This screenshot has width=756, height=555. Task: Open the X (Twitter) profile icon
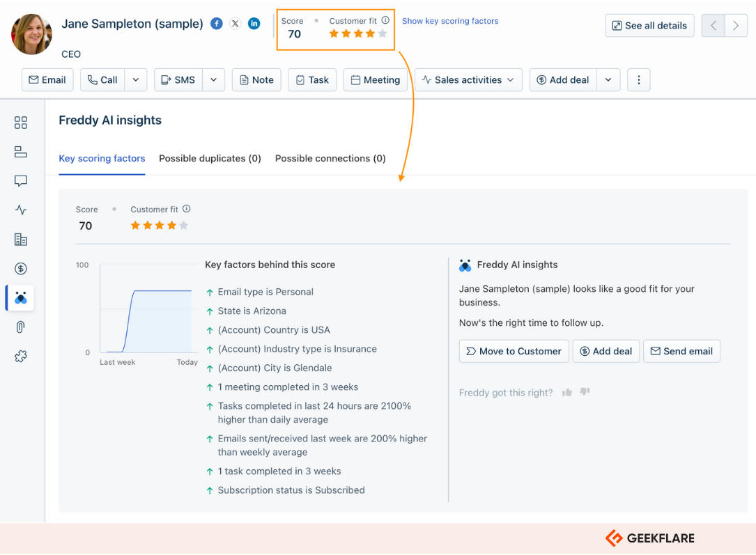235,23
